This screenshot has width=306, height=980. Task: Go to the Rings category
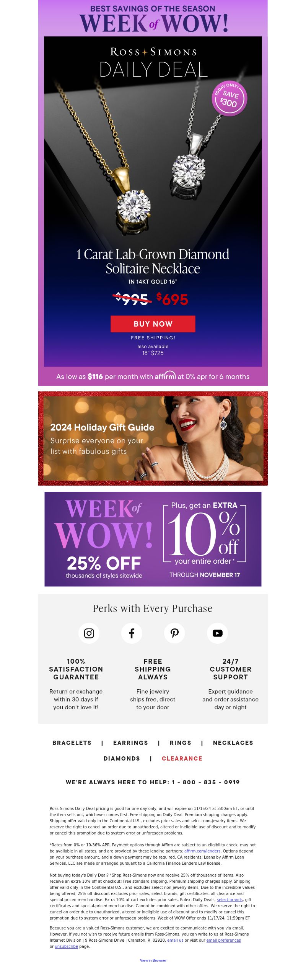[x=181, y=743]
